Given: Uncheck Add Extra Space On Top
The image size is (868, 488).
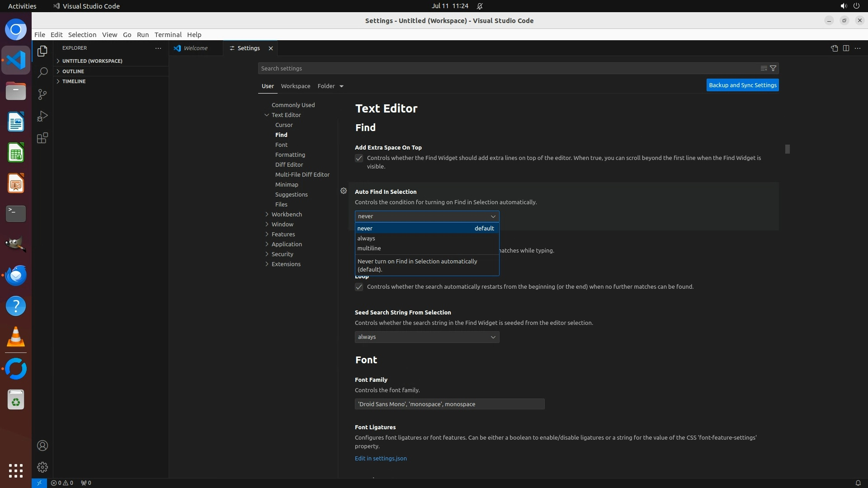Looking at the screenshot, I should point(359,158).
